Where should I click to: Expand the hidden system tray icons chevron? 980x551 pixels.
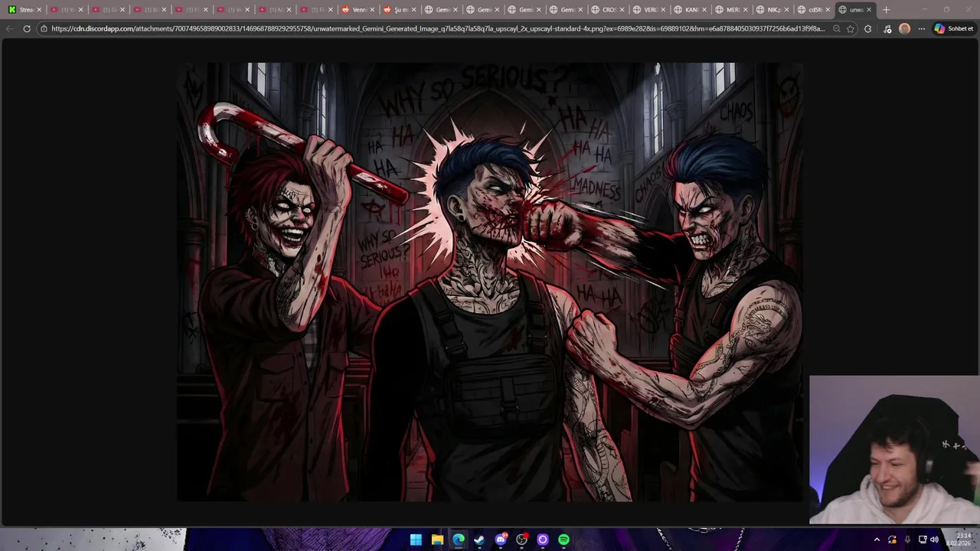877,540
